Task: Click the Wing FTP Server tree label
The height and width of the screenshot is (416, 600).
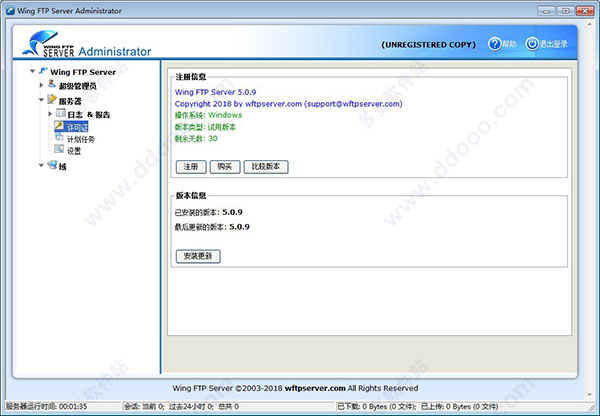Action: coord(83,72)
